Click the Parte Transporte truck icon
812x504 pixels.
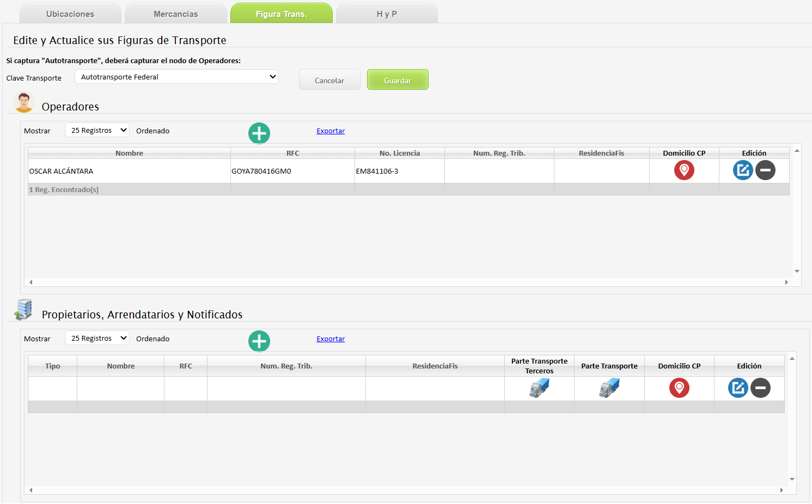tap(609, 388)
